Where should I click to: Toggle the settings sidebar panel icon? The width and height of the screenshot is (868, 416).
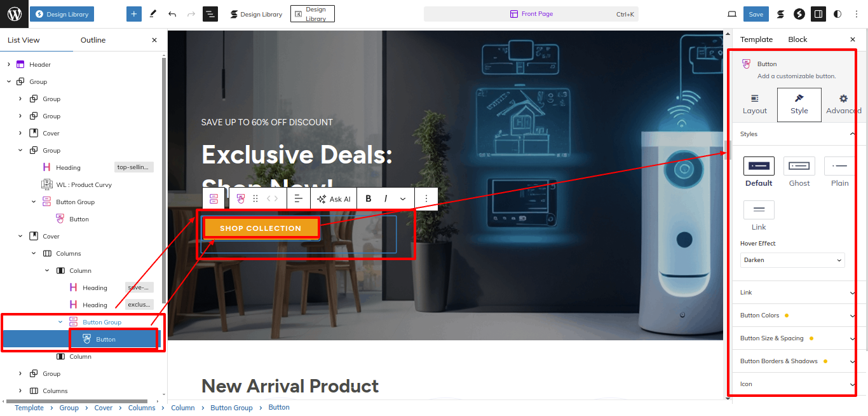click(818, 14)
